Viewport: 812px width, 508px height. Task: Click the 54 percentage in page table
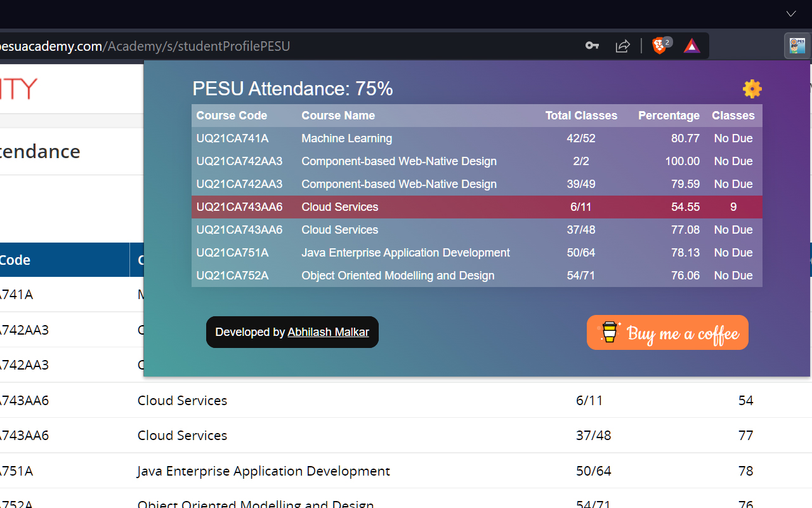tap(745, 400)
